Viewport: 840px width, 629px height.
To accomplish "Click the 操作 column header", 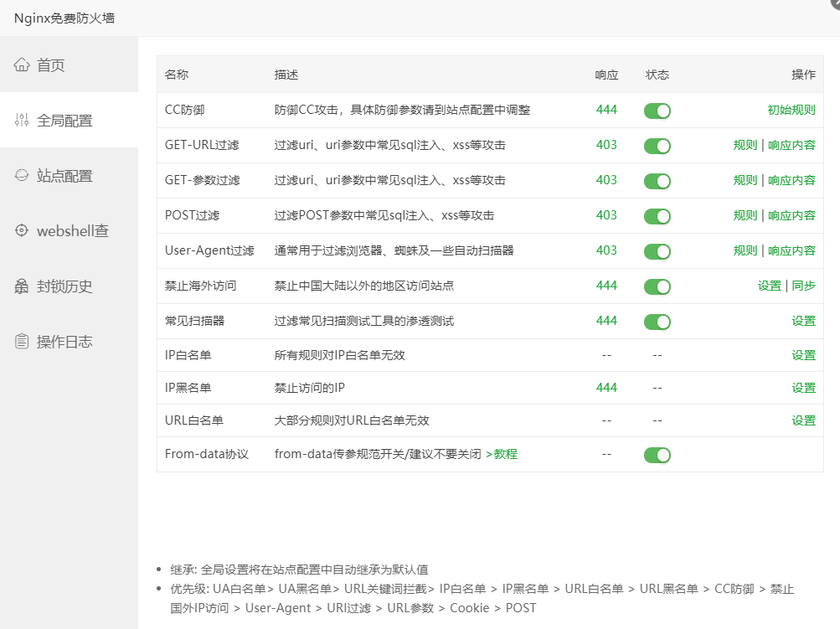I will [x=804, y=75].
